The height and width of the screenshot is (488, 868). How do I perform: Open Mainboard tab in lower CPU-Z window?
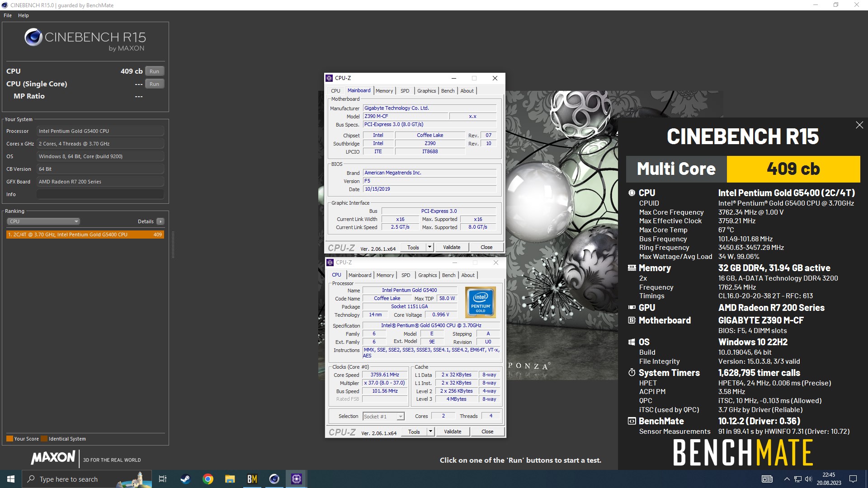pos(360,275)
